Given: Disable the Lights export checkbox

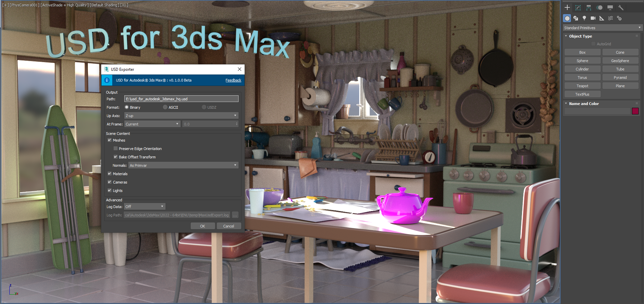Looking at the screenshot, I should pyautogui.click(x=110, y=190).
